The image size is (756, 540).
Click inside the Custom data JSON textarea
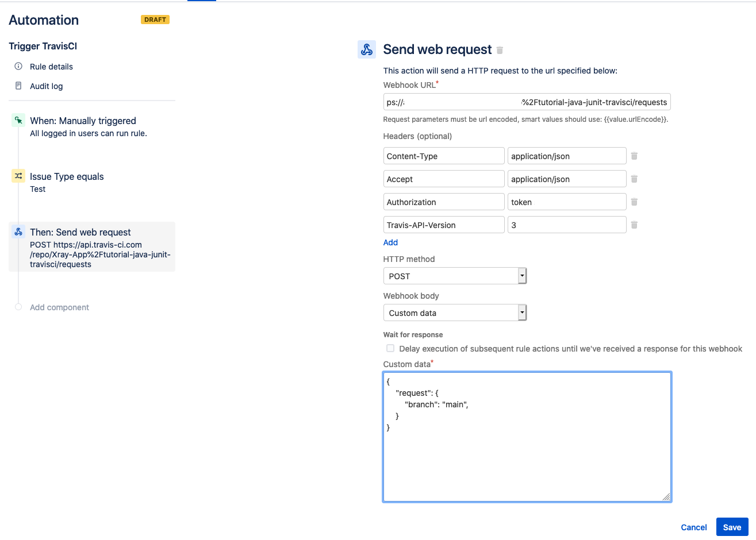tap(527, 437)
